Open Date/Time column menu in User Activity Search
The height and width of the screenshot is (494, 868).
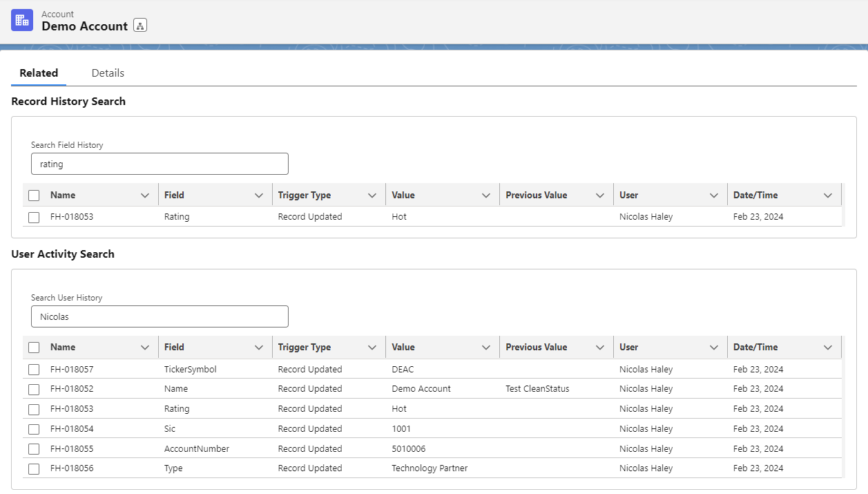pos(828,348)
